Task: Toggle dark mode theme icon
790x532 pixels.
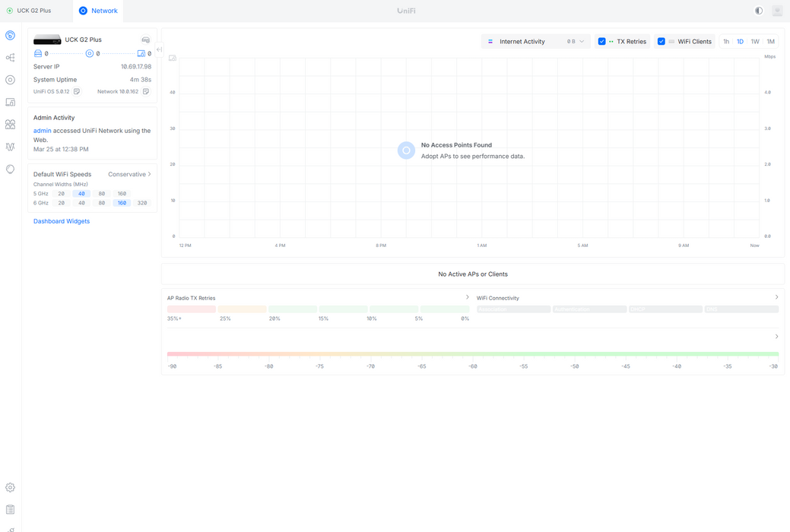Action: [758, 11]
